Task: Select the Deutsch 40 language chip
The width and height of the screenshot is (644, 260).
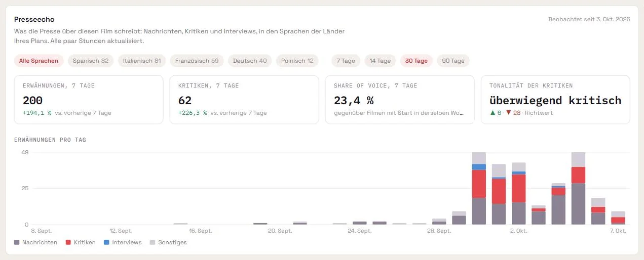Action: pyautogui.click(x=250, y=61)
